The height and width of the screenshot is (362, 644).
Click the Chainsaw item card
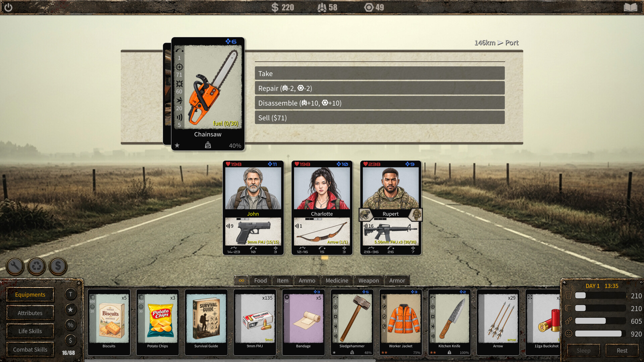pyautogui.click(x=208, y=94)
